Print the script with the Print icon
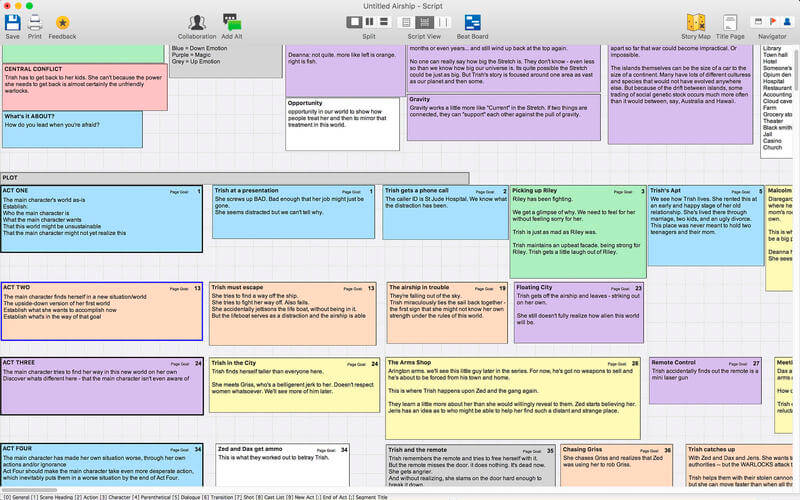This screenshot has height=500, width=800. coord(35,22)
